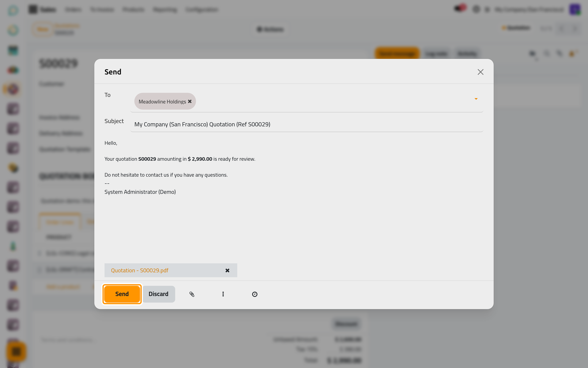Schedule sending with the clock icon

coord(254,294)
